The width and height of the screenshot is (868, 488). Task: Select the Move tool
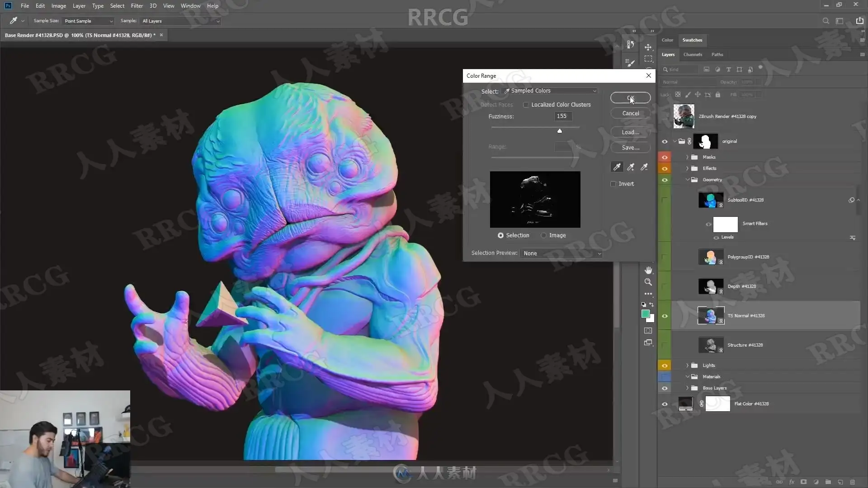tap(648, 47)
